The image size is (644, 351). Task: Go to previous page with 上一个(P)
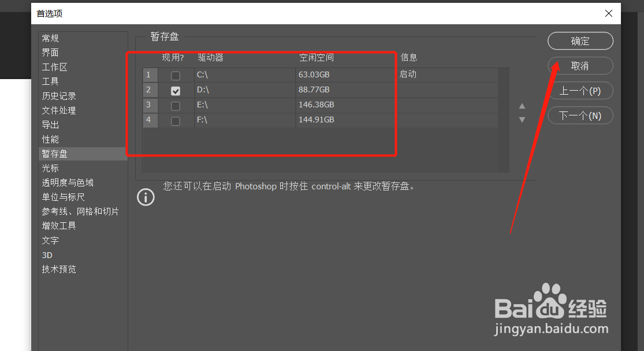click(580, 91)
